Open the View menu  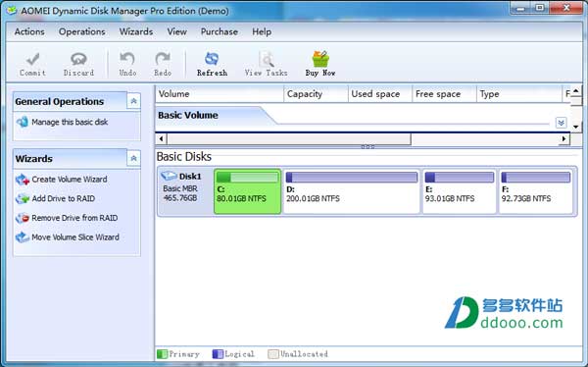[176, 32]
